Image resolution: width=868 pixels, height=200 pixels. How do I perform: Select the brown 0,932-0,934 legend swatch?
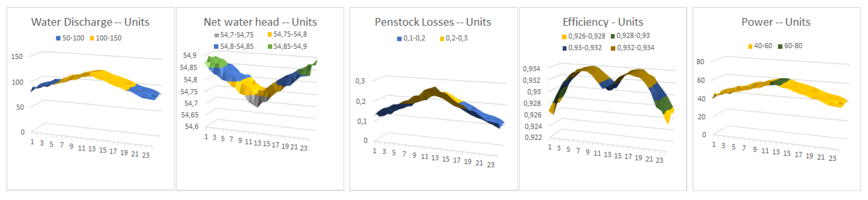613,48
